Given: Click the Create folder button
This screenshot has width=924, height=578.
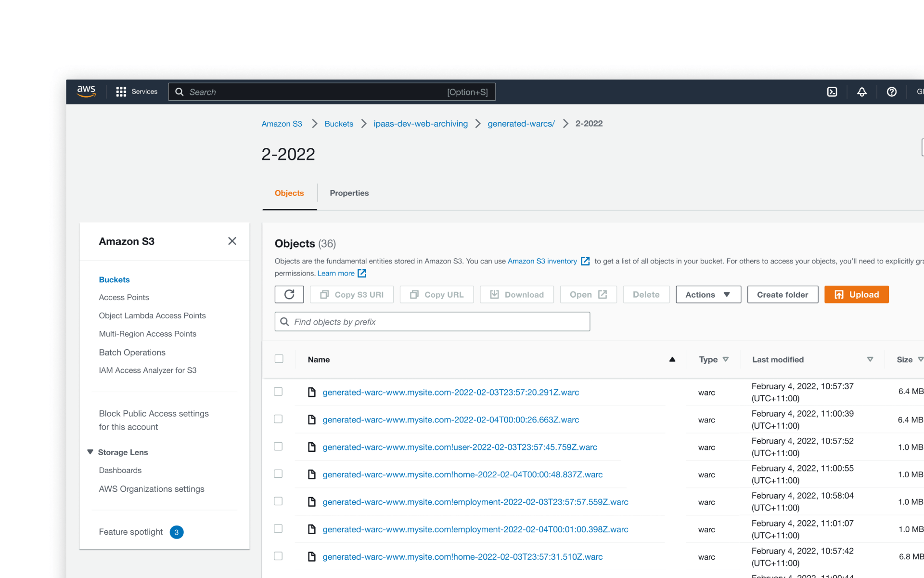Looking at the screenshot, I should click(x=783, y=294).
